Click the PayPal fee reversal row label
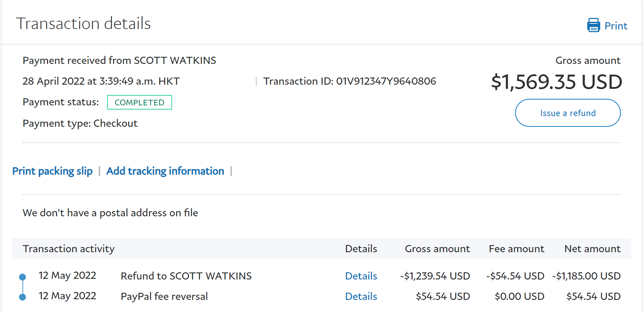Viewport: 644px width, 312px height. coord(164,296)
